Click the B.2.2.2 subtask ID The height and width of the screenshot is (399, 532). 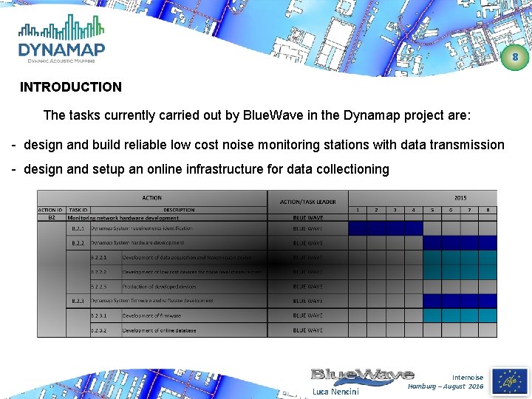pos(99,272)
